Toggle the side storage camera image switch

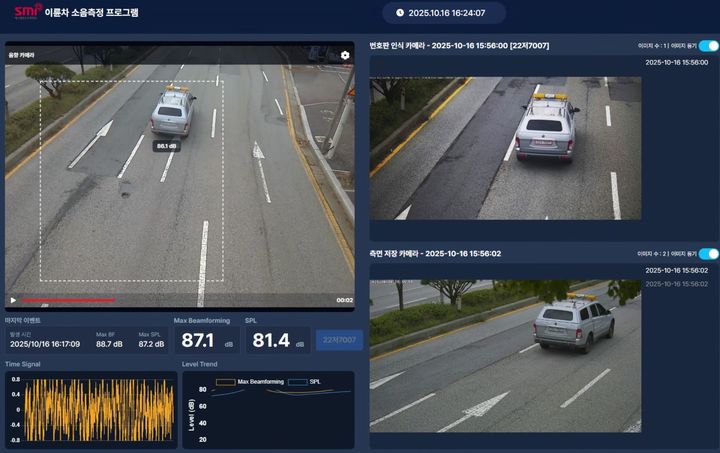pos(708,254)
